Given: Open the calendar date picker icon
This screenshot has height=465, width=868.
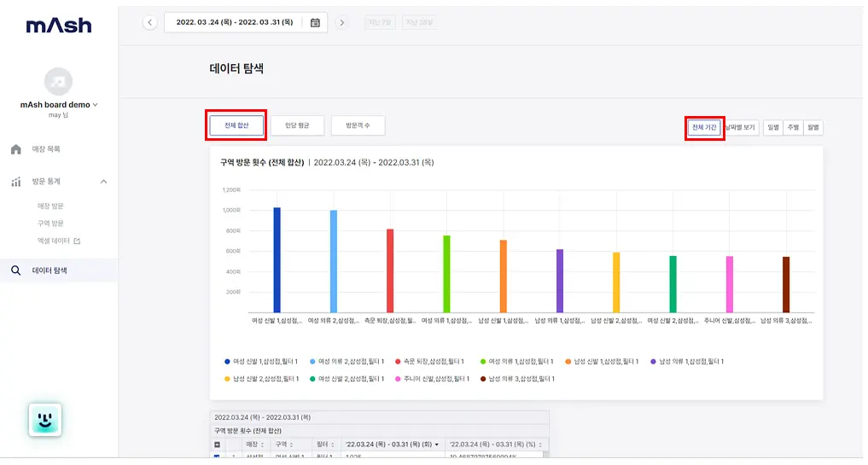Looking at the screenshot, I should [315, 23].
